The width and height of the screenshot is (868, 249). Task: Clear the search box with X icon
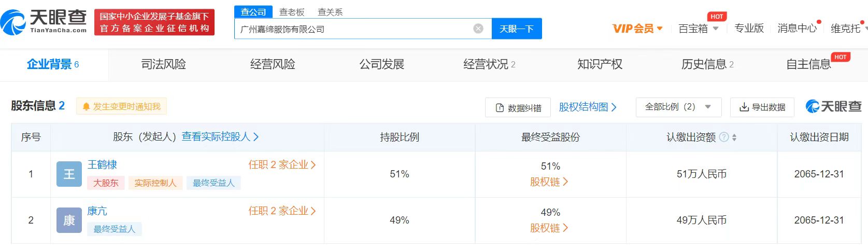click(x=478, y=29)
